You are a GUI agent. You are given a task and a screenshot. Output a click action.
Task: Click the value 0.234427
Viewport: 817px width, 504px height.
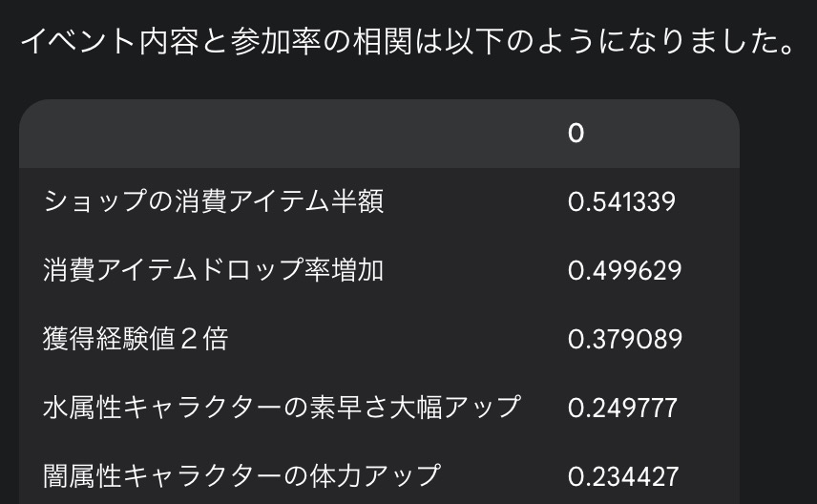point(623,477)
